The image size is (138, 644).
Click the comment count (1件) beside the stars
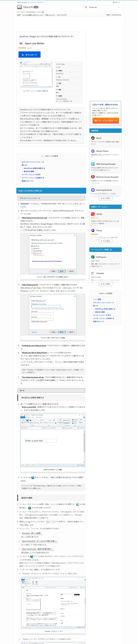(x=29, y=48)
